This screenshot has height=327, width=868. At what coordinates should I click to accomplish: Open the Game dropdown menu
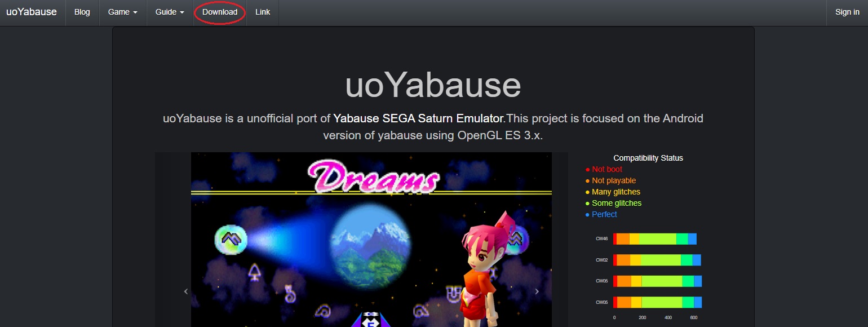pyautogui.click(x=123, y=12)
